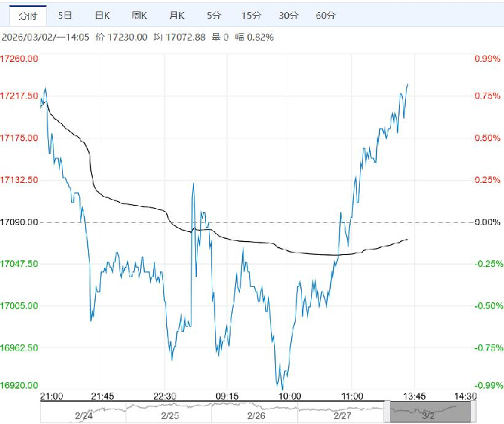Switch to the 30分 interval tab

click(289, 15)
